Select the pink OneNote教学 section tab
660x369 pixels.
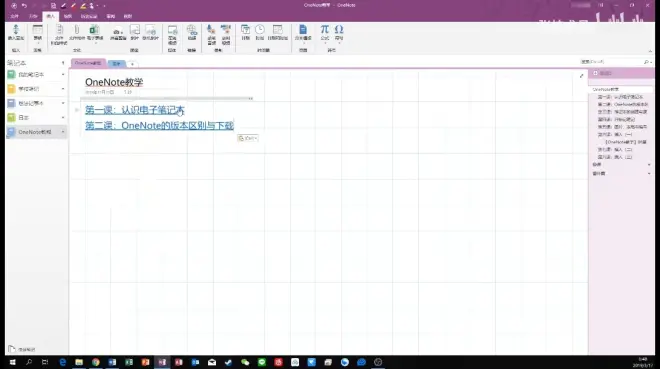(88, 63)
